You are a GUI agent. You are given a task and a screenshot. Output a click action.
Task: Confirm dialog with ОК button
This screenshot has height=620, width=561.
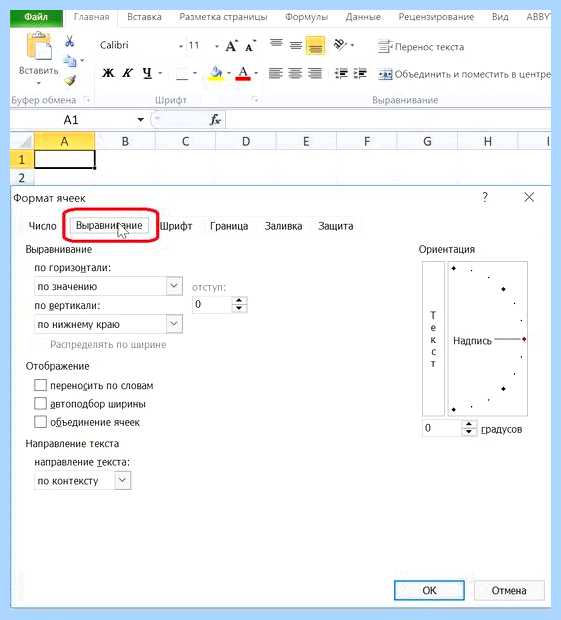pyautogui.click(x=429, y=590)
